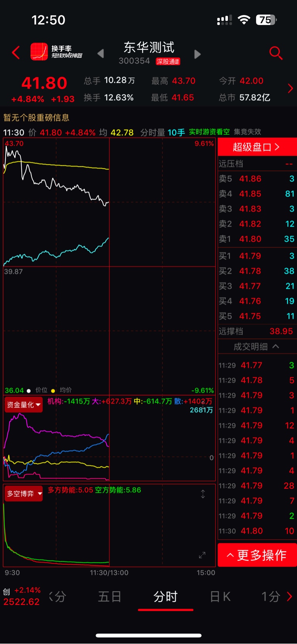This screenshot has height=644, width=297.
Task: Go to previous stock with left triangle
Action: 101,53
